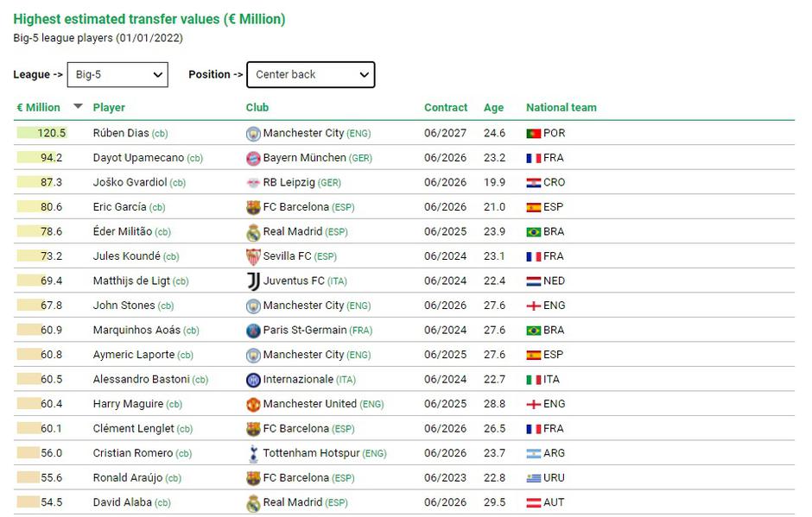The height and width of the screenshot is (517, 812).
Task: Sort table by Contract column header
Action: pos(445,108)
